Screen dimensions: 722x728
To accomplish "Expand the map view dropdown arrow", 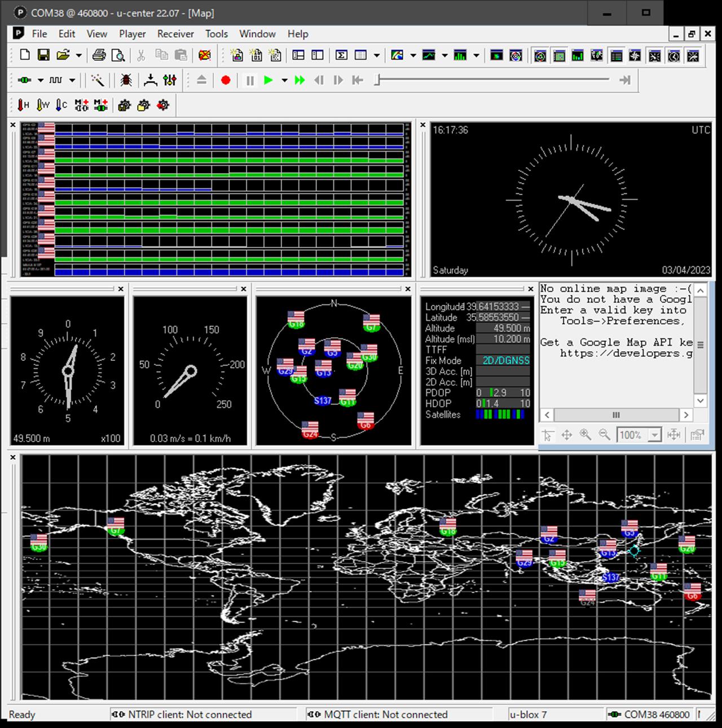I will 413,55.
